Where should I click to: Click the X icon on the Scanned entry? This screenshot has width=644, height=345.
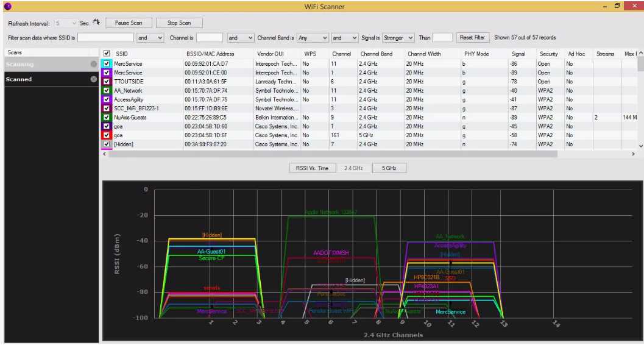(93, 79)
